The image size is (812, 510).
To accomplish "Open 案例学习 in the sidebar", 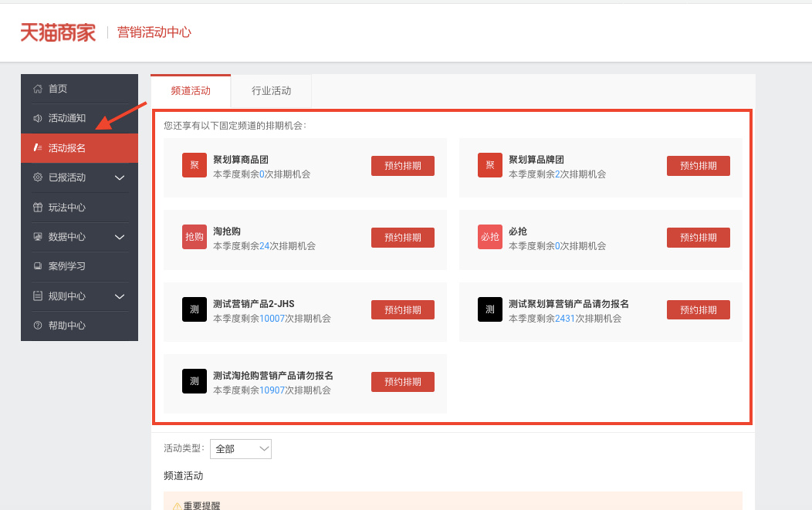I will point(80,266).
